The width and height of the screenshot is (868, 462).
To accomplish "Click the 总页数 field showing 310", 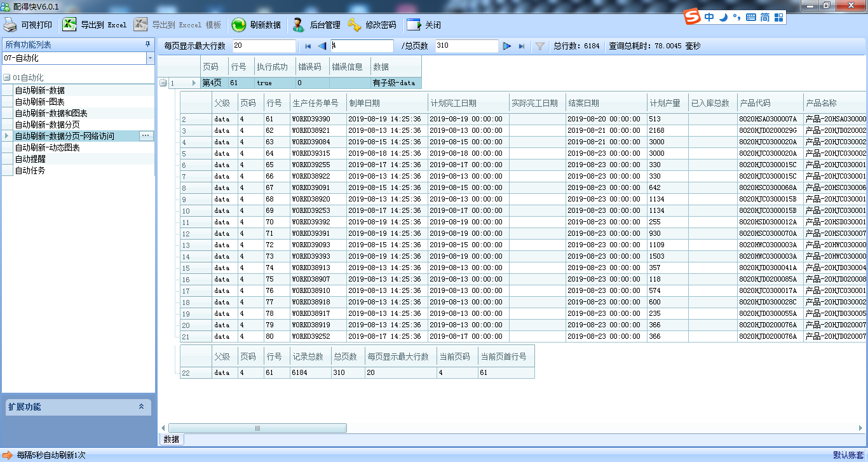I will [x=466, y=46].
